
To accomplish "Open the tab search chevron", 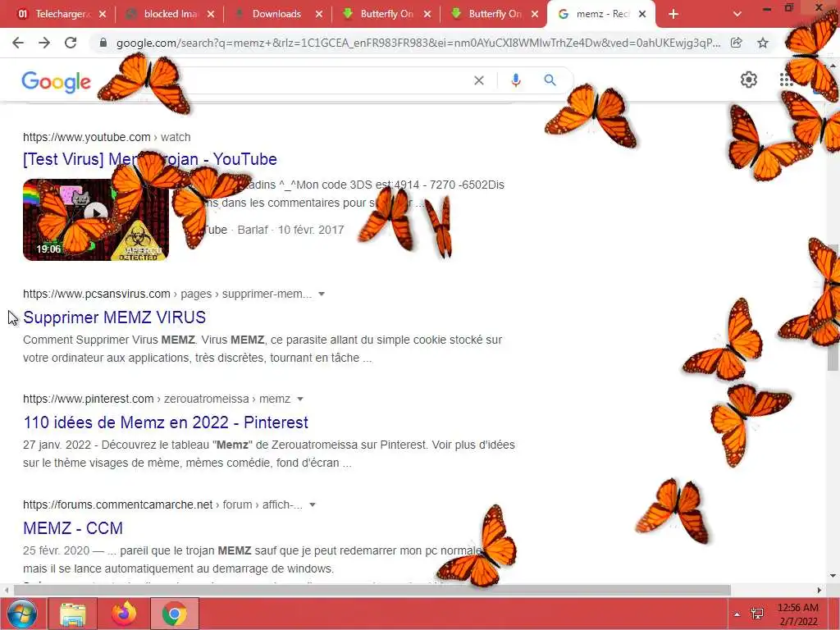I will [737, 15].
